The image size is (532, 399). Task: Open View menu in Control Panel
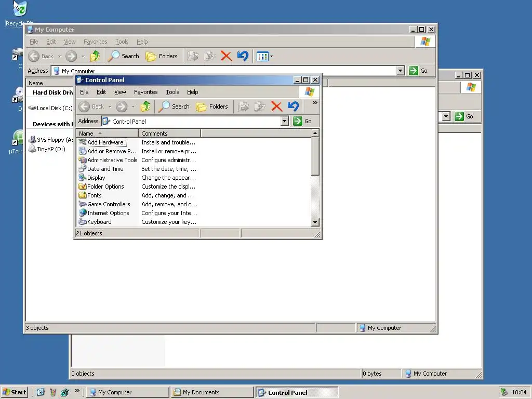click(x=120, y=92)
